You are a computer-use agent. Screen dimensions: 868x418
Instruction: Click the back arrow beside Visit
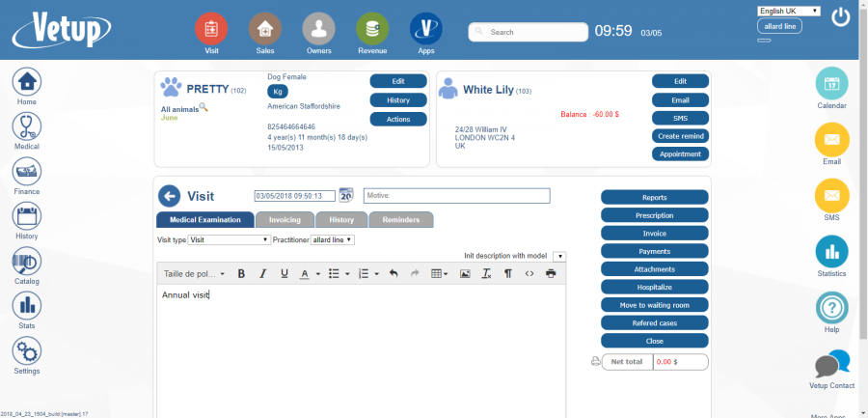tap(170, 196)
